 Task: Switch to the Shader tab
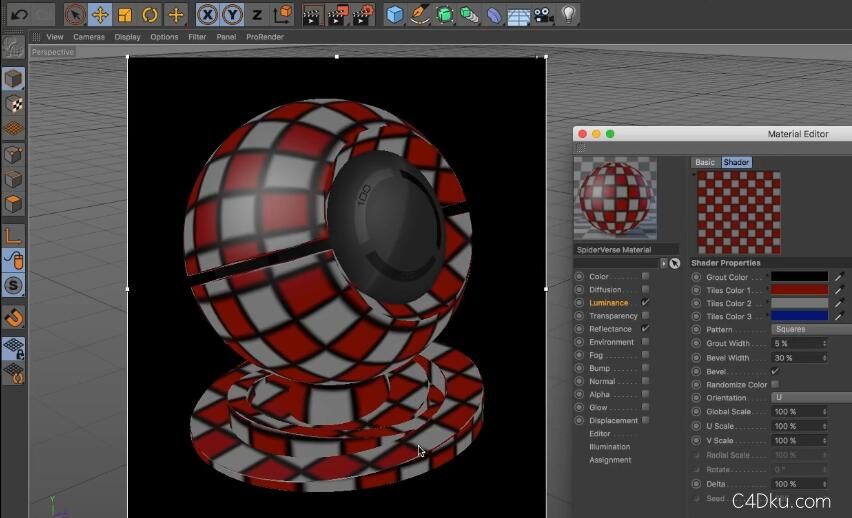[x=736, y=162]
